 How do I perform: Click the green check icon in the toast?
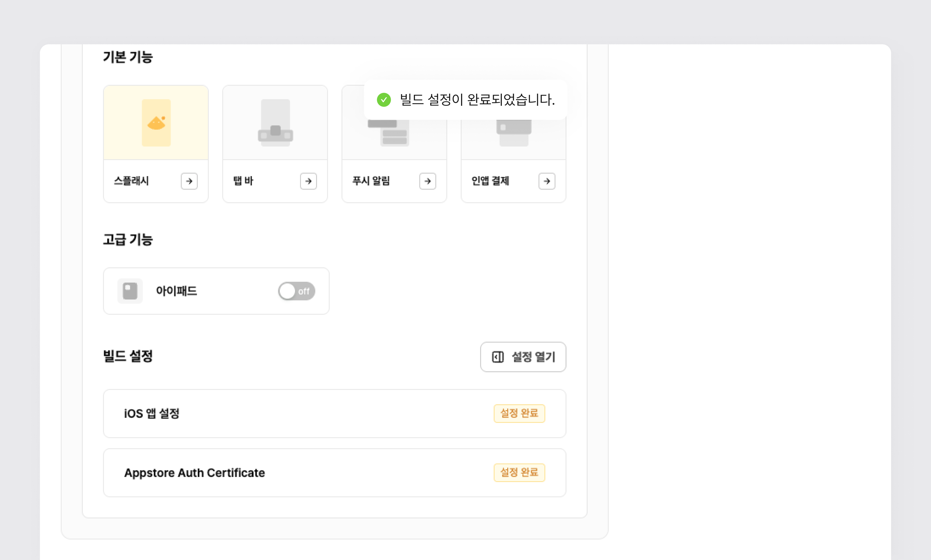click(x=384, y=100)
